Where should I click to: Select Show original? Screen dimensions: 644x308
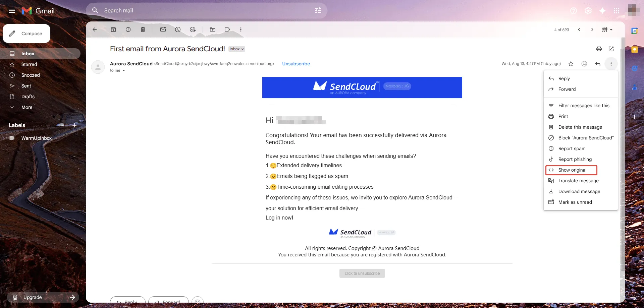581,170
